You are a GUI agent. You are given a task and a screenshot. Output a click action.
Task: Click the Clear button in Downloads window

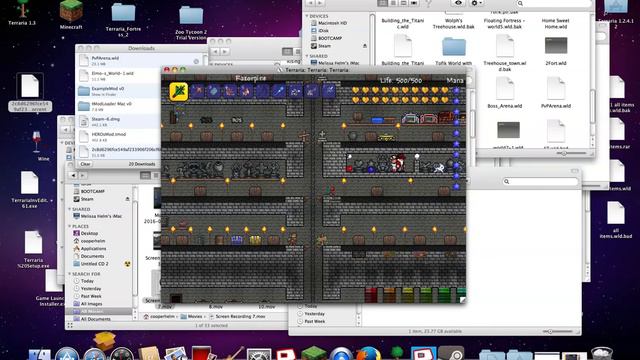pyautogui.click(x=85, y=164)
